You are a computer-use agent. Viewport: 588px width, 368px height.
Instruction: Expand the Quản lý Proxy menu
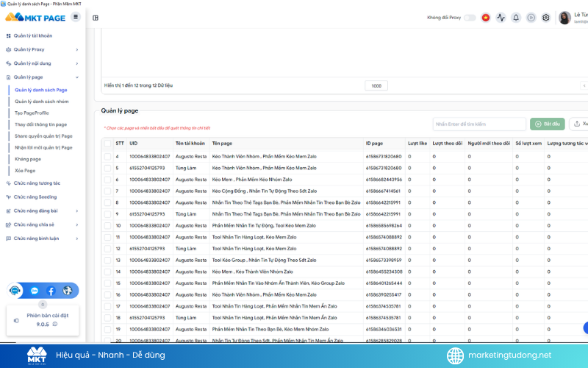pyautogui.click(x=43, y=49)
